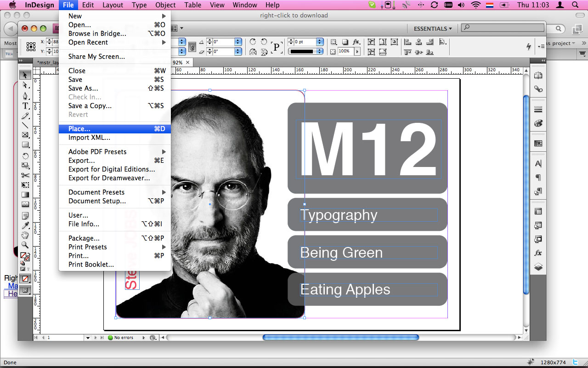This screenshot has width=588, height=368.
Task: Click the Spotlight search icon in menu bar
Action: tap(575, 5)
